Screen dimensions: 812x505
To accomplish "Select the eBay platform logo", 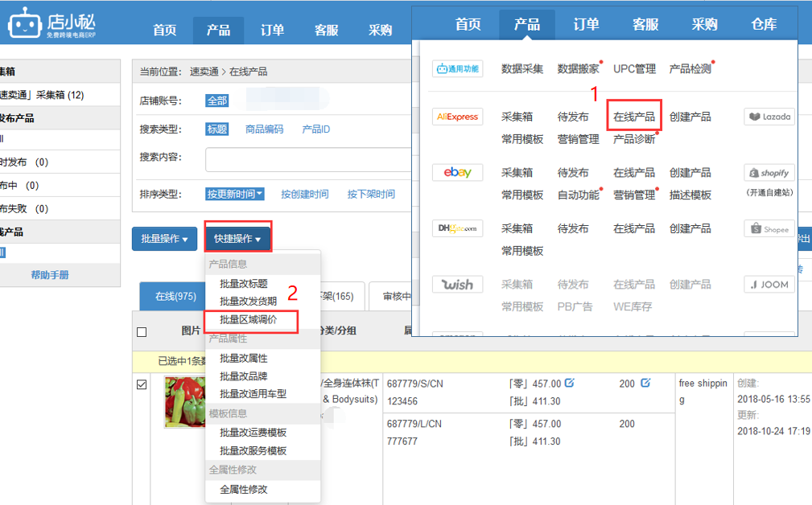I will pyautogui.click(x=457, y=172).
